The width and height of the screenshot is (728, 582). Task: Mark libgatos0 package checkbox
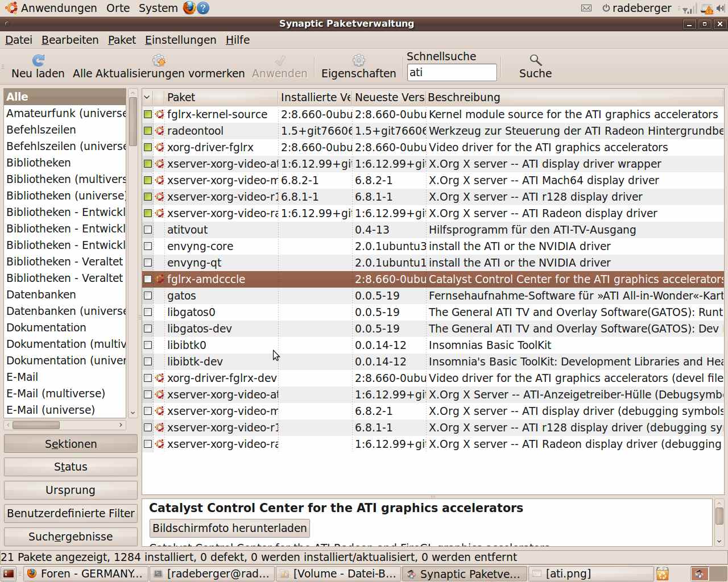[x=148, y=312]
